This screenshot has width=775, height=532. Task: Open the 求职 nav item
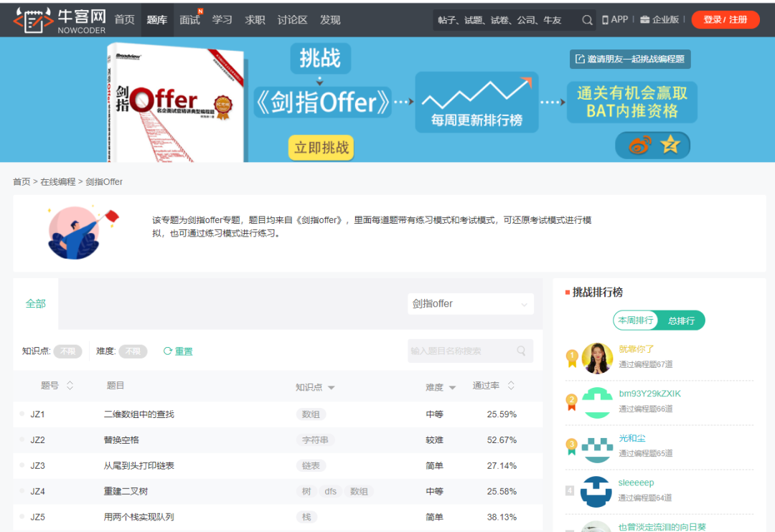click(255, 20)
